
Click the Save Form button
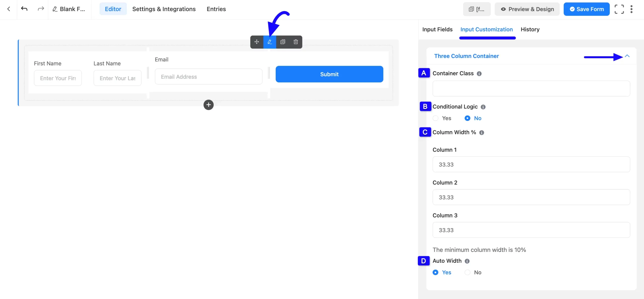pyautogui.click(x=586, y=9)
